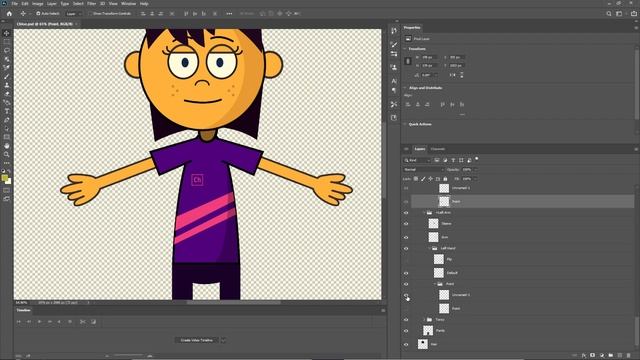The width and height of the screenshot is (640, 360).
Task: Select the Zoom tool
Action: [6, 154]
